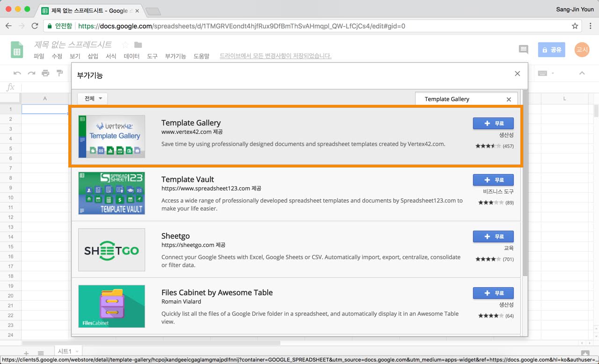
Task: Print the spreadsheet via printer icon
Action: coord(45,73)
